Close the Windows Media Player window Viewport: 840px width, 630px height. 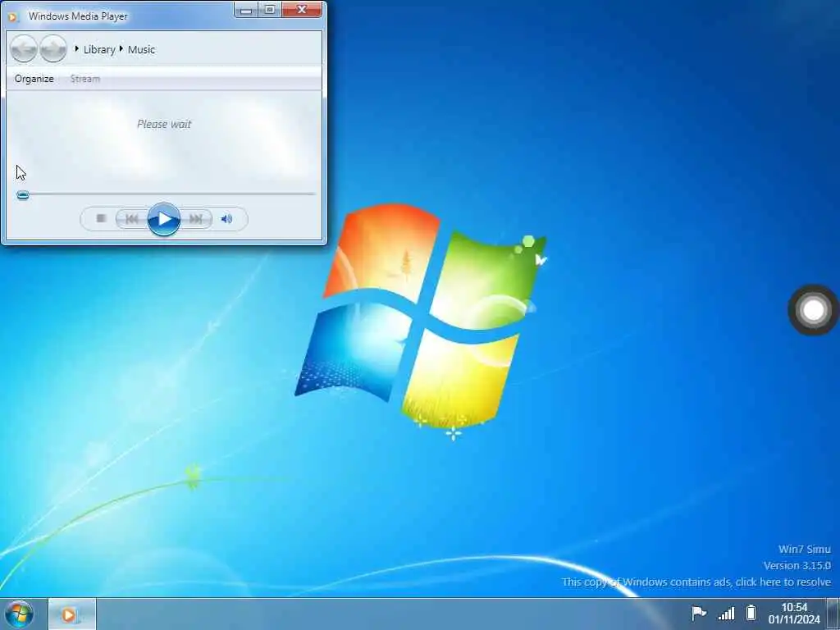(302, 10)
